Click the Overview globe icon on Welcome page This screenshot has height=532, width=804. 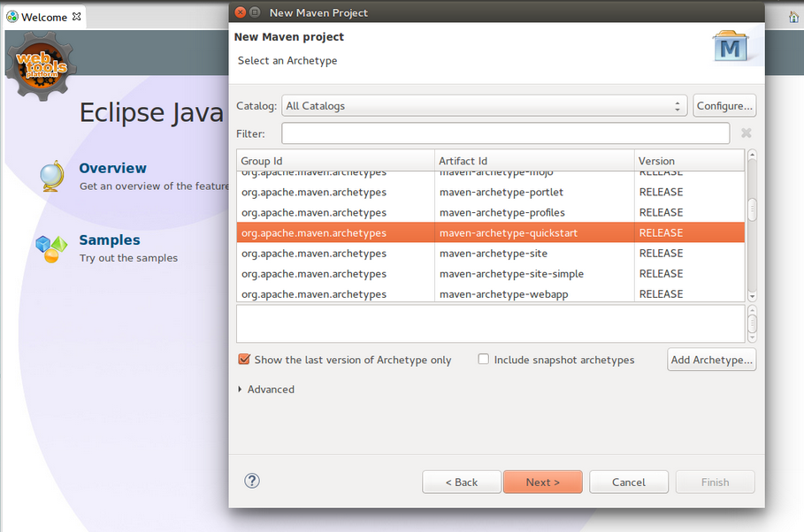(52, 176)
